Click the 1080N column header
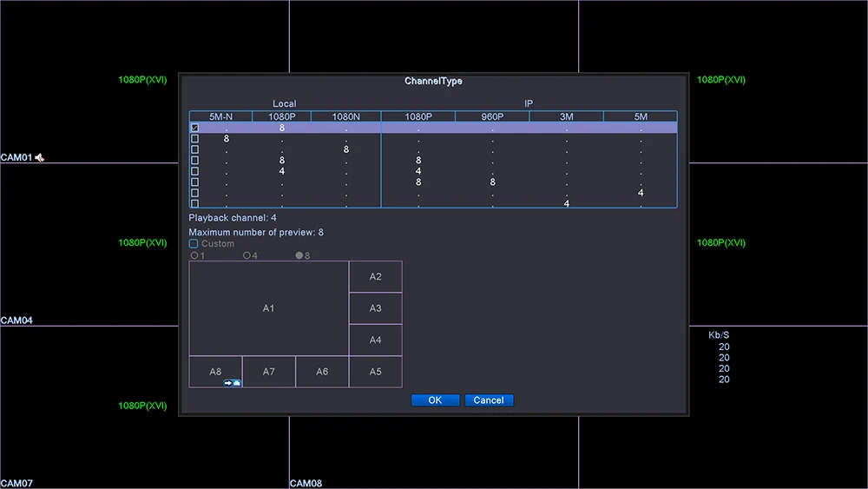 [346, 117]
